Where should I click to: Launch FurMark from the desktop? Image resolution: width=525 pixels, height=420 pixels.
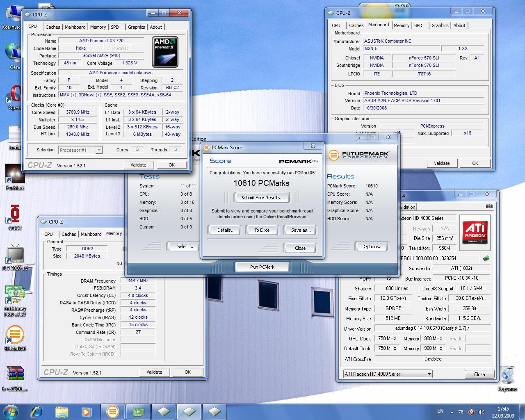[15, 177]
